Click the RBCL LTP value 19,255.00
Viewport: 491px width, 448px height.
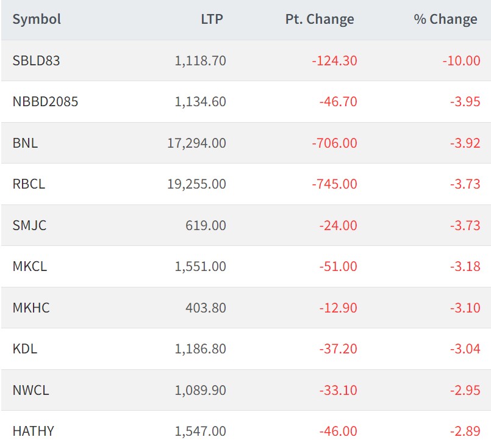[196, 184]
